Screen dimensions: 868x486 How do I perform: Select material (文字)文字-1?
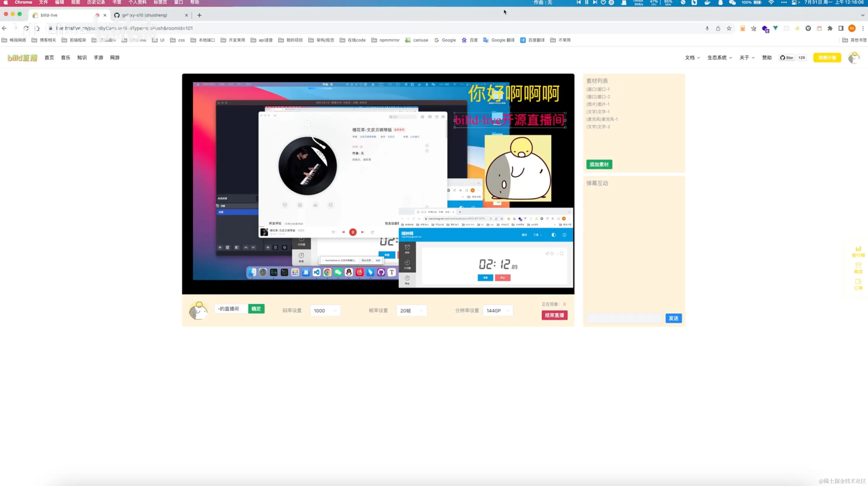(x=598, y=111)
